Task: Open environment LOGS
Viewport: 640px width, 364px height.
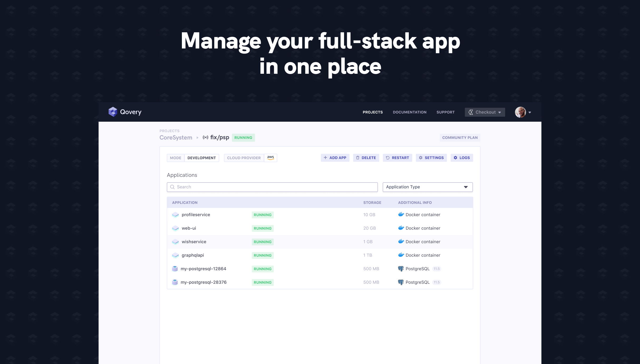Action: [x=462, y=158]
